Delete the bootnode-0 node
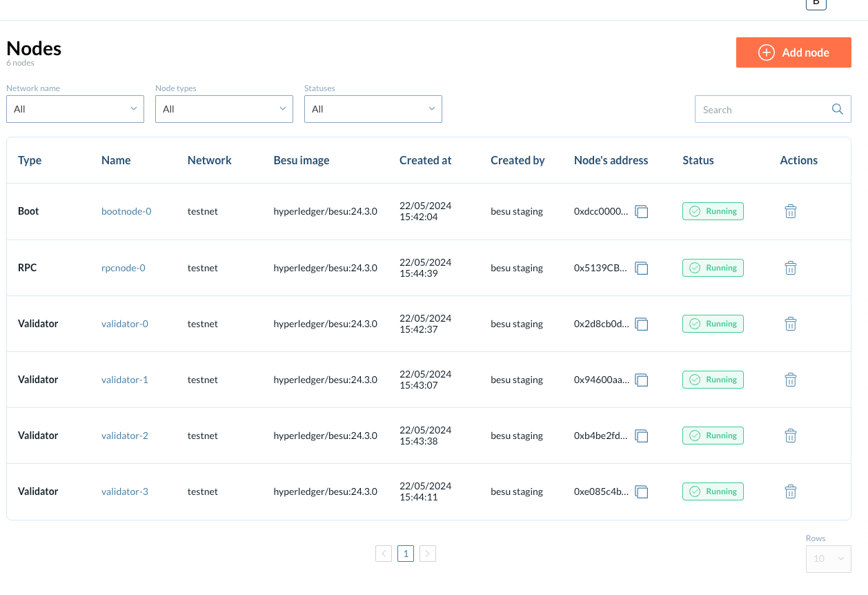The width and height of the screenshot is (868, 595). (x=791, y=211)
